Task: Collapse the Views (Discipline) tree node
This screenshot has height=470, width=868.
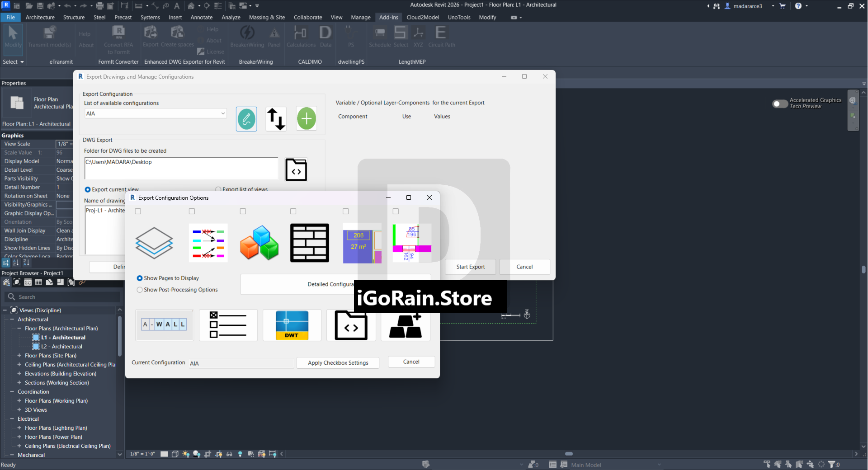Action: [5, 310]
